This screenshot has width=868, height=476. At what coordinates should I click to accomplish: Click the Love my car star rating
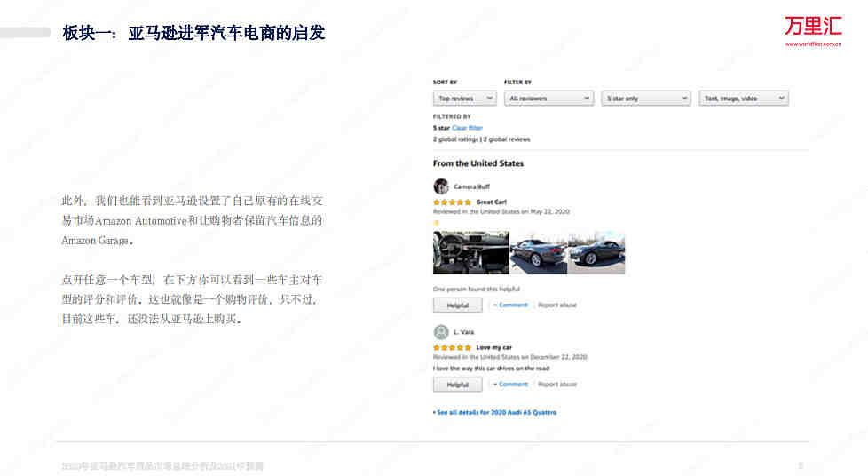pos(453,347)
